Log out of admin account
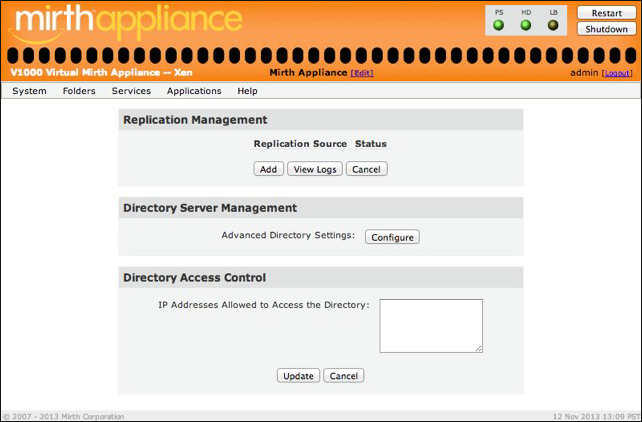642x422 pixels. click(x=617, y=73)
